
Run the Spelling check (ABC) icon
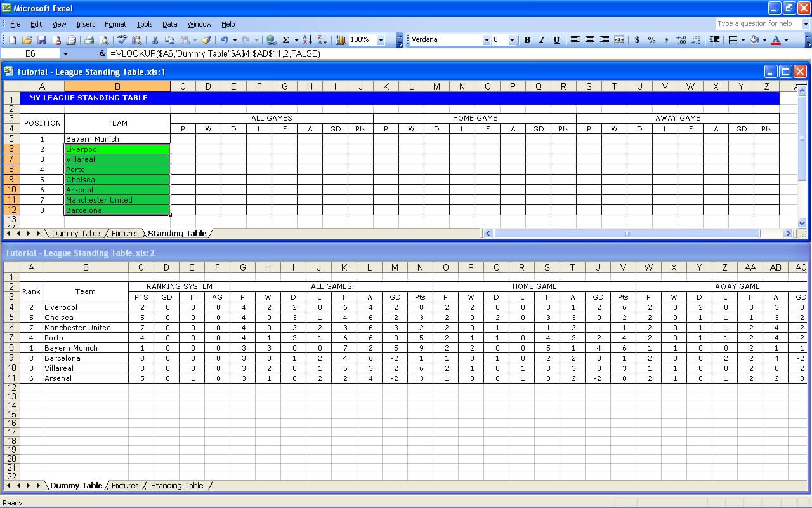pyautogui.click(x=122, y=40)
